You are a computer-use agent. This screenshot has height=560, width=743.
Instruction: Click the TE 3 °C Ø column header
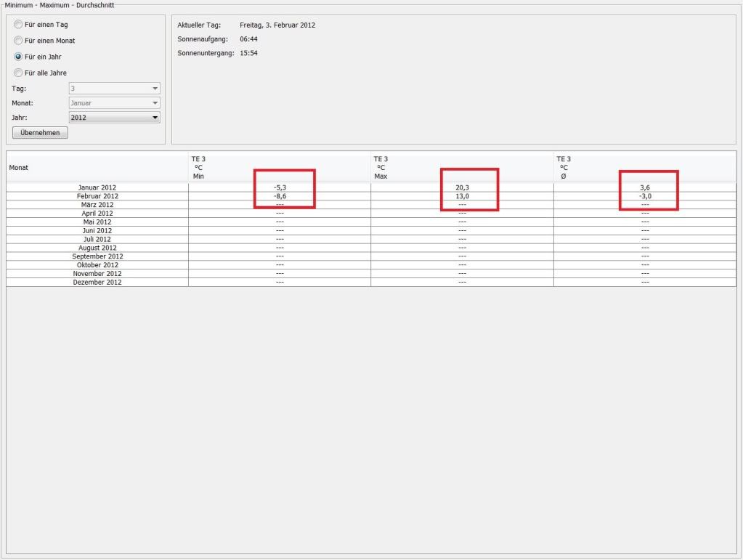point(645,168)
